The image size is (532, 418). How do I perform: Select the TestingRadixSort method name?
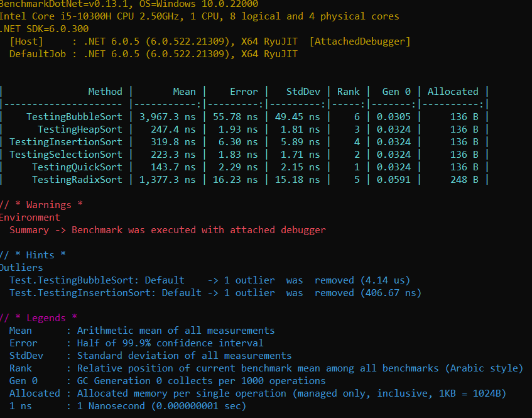(77, 180)
